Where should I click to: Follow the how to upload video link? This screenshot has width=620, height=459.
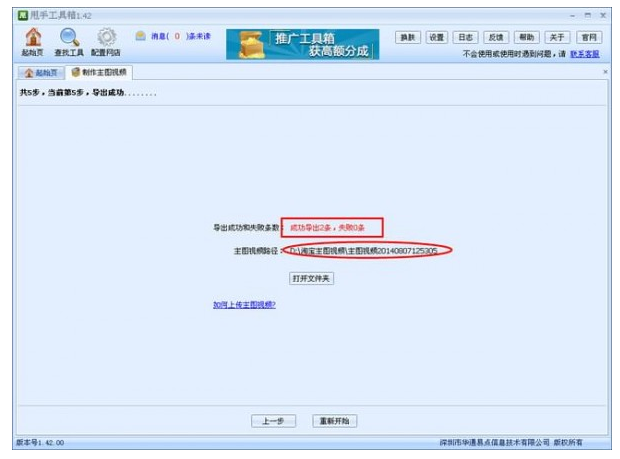pyautogui.click(x=244, y=304)
